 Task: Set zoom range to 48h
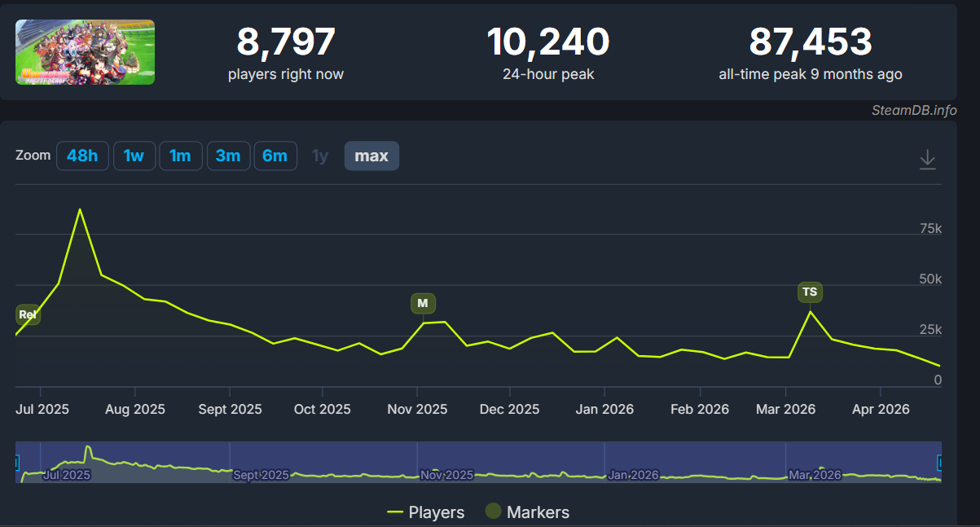click(82, 156)
